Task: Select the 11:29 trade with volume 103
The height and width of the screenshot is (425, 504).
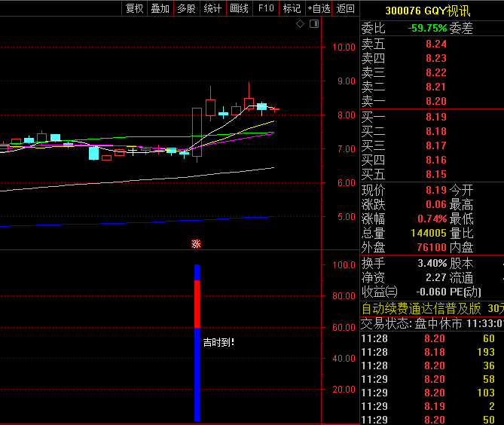Action: pos(432,393)
